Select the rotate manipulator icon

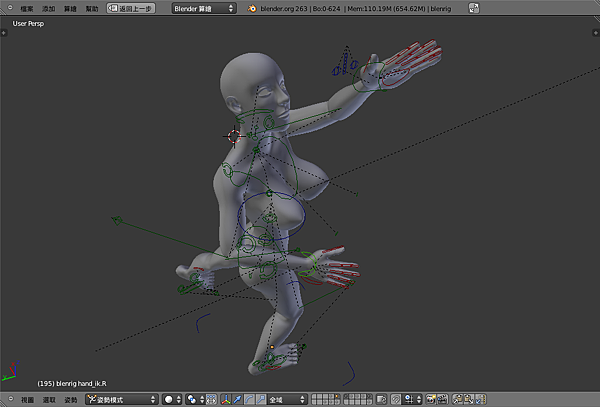248,399
